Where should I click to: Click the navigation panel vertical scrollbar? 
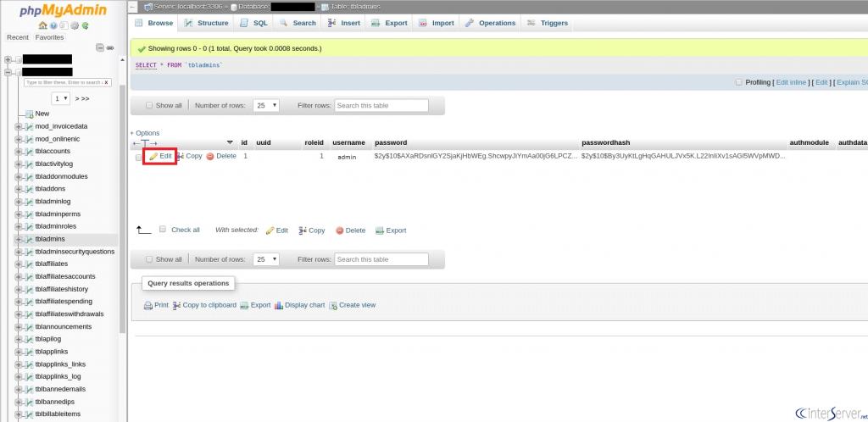point(123,210)
